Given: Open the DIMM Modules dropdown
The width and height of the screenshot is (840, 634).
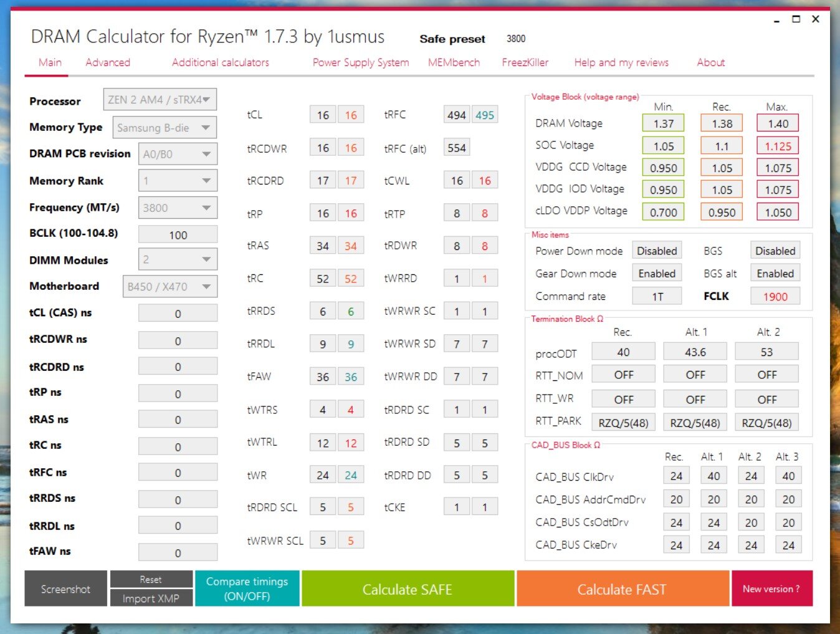Looking at the screenshot, I should [178, 259].
